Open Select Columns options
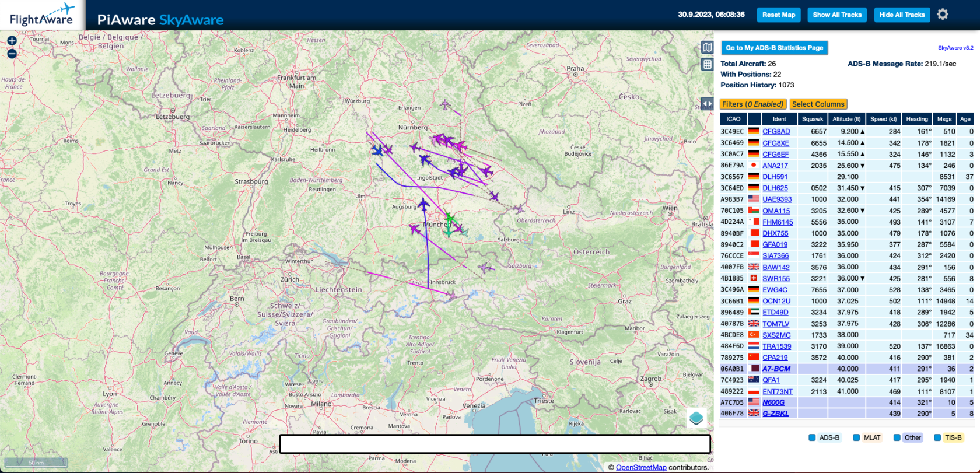The width and height of the screenshot is (980, 473). pyautogui.click(x=818, y=104)
